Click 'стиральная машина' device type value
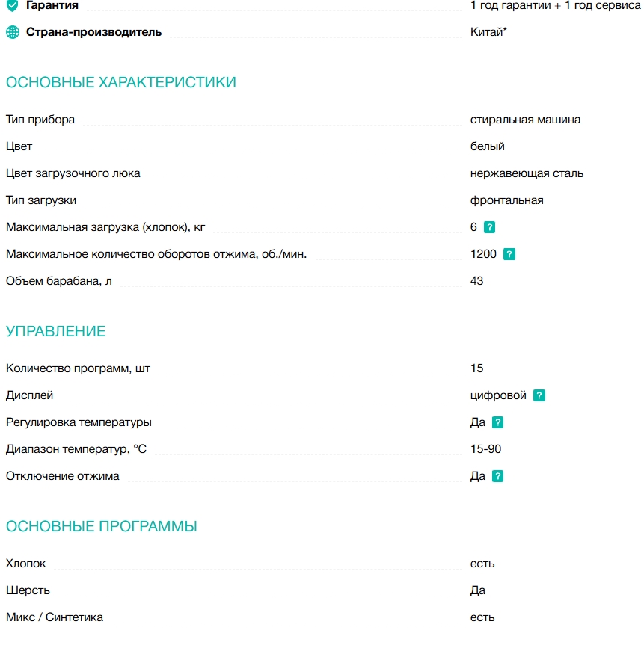The height and width of the screenshot is (651, 644). pyautogui.click(x=525, y=120)
